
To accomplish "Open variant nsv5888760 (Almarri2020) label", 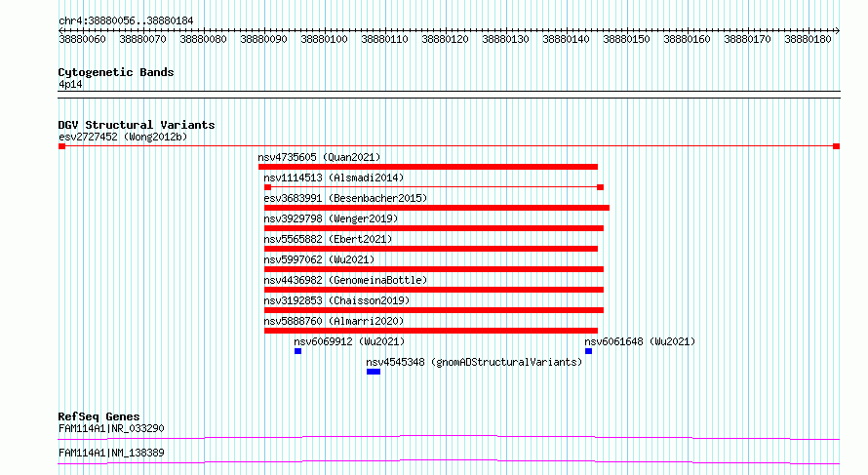I will pos(334,321).
